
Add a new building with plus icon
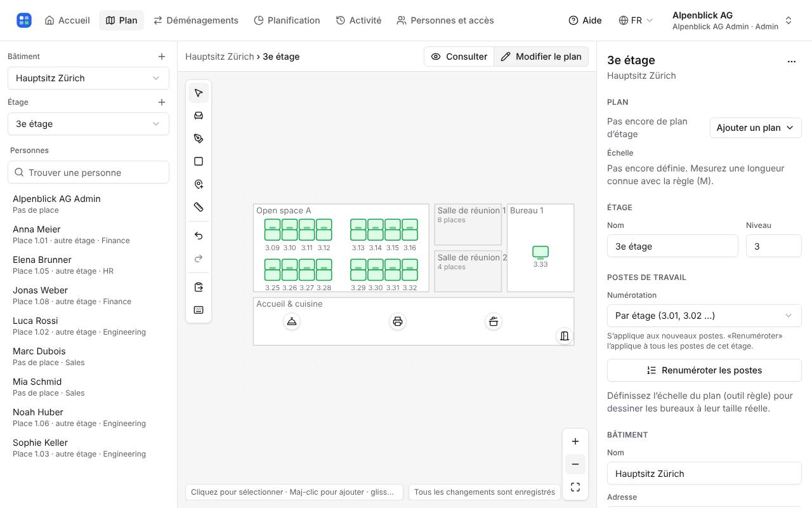click(162, 57)
